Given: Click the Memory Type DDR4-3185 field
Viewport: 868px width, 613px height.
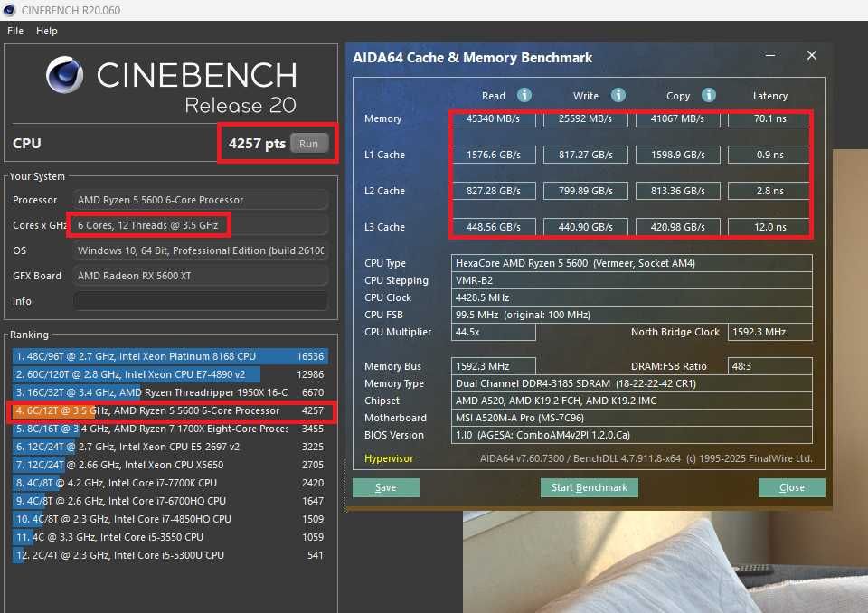Looking at the screenshot, I should click(632, 383).
